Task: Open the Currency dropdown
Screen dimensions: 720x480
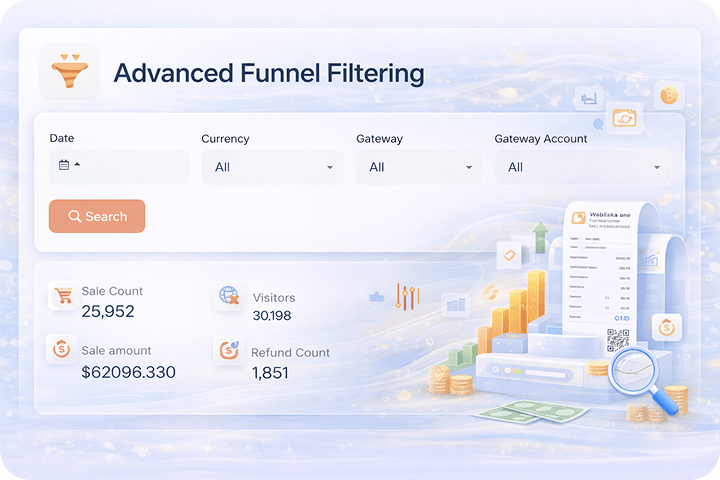Action: coord(272,167)
